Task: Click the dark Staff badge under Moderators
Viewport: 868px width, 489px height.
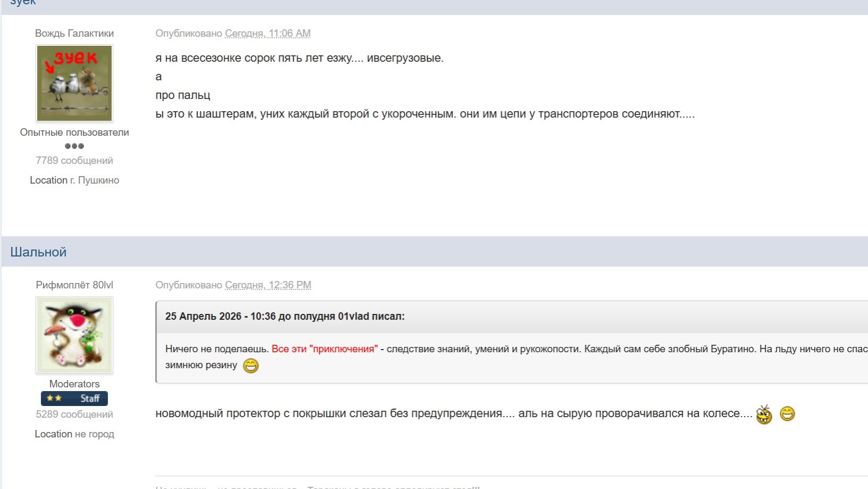Action: (x=74, y=398)
